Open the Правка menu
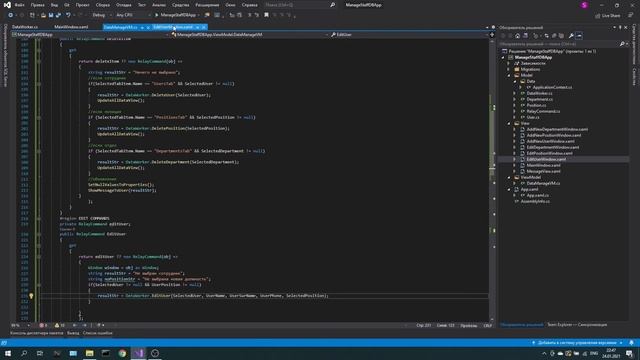The height and width of the screenshot is (360, 640). [x=38, y=5]
